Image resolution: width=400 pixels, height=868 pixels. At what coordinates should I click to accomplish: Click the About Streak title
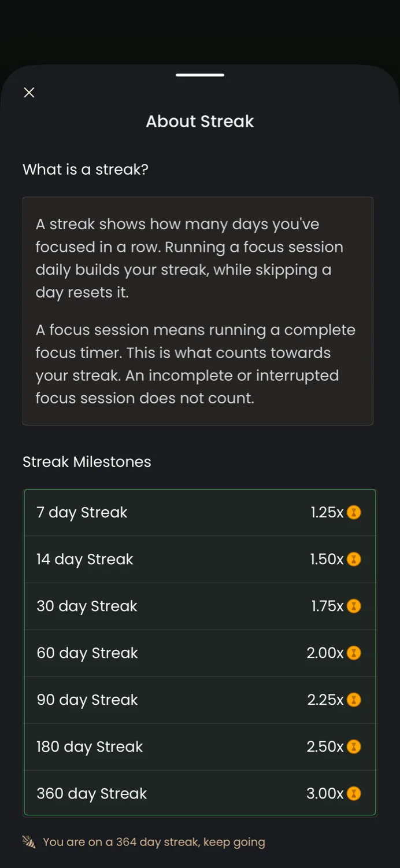click(x=199, y=122)
